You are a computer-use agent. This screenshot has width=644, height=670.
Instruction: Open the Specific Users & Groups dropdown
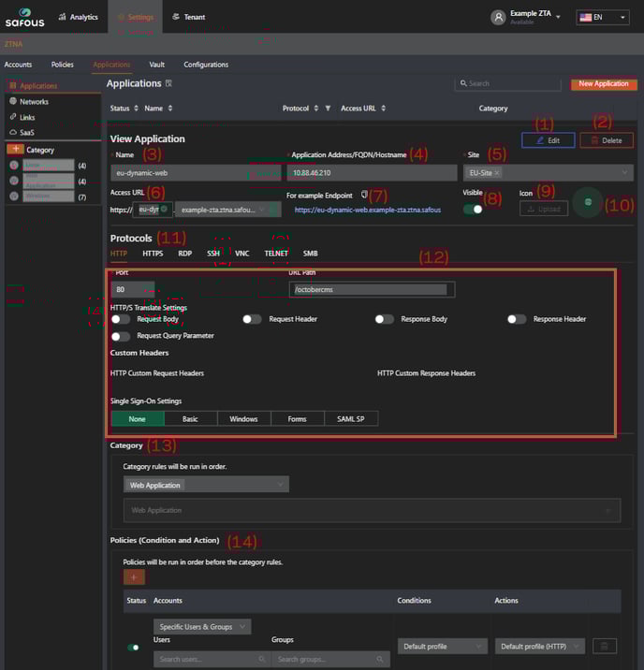coord(202,626)
